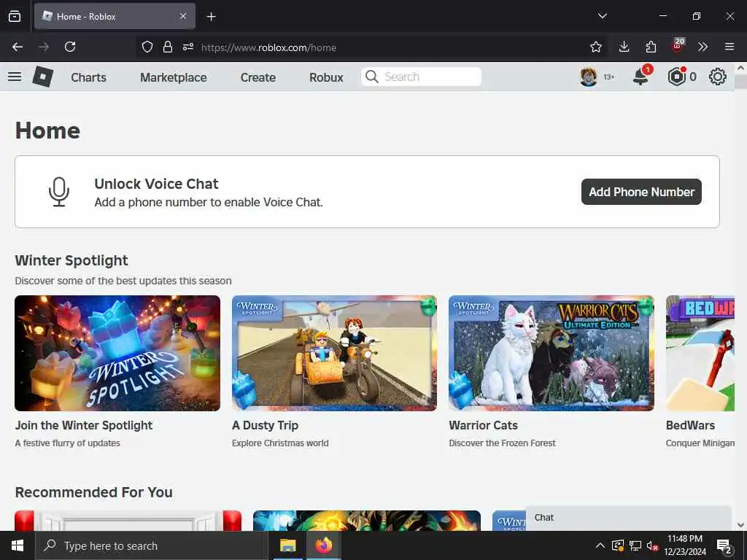
Task: Open the site permissions icon in address bar
Action: (x=188, y=47)
